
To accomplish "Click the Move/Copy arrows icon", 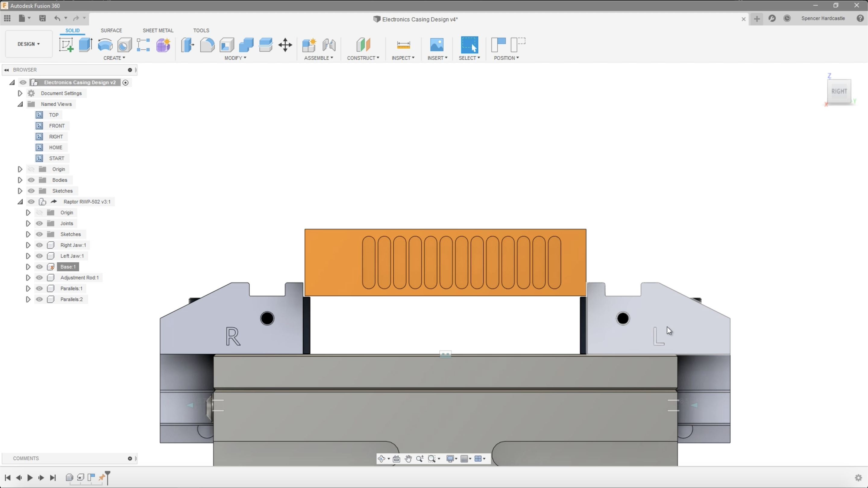I will [285, 45].
